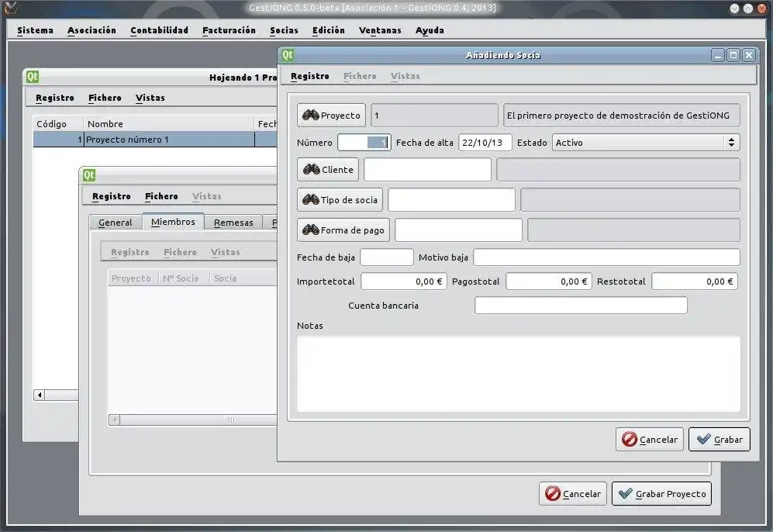Open the Sistema menu
This screenshot has width=773, height=532.
pyautogui.click(x=35, y=30)
